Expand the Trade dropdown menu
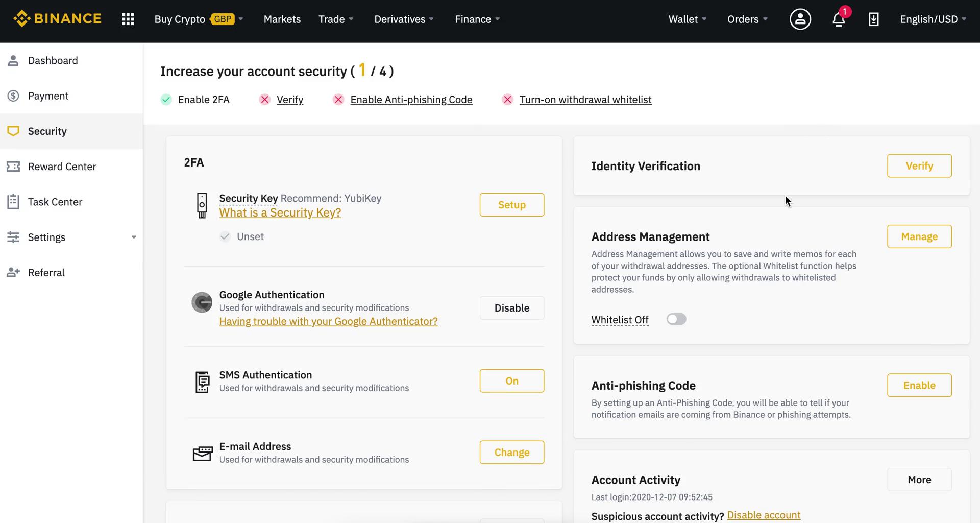The image size is (980, 523). pyautogui.click(x=336, y=19)
